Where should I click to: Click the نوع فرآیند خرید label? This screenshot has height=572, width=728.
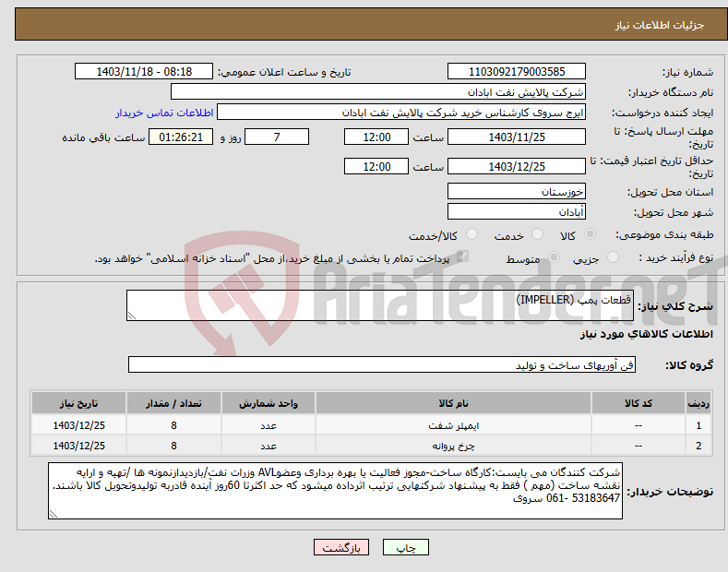[676, 257]
